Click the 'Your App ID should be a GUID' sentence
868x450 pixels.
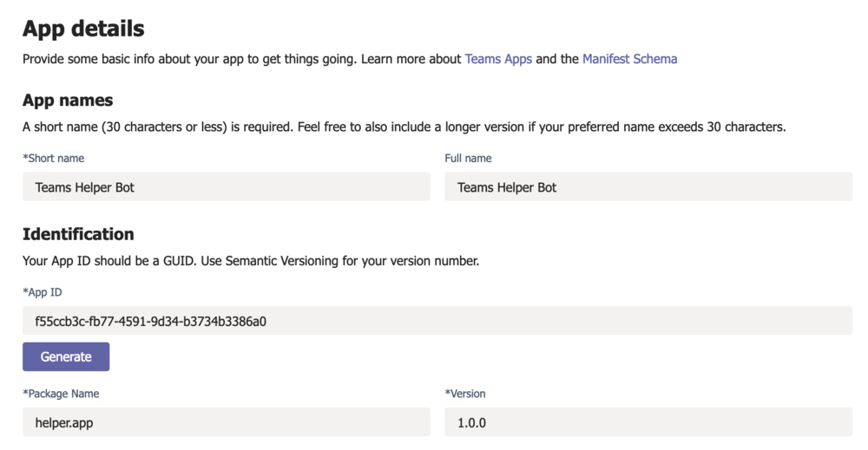(x=109, y=261)
